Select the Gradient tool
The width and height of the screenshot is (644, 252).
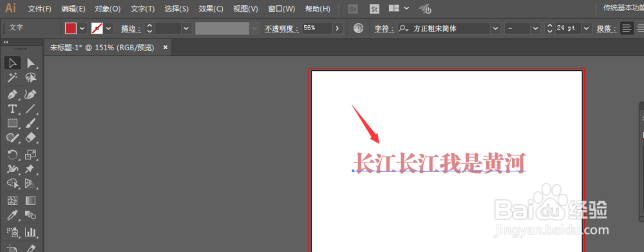[31, 200]
